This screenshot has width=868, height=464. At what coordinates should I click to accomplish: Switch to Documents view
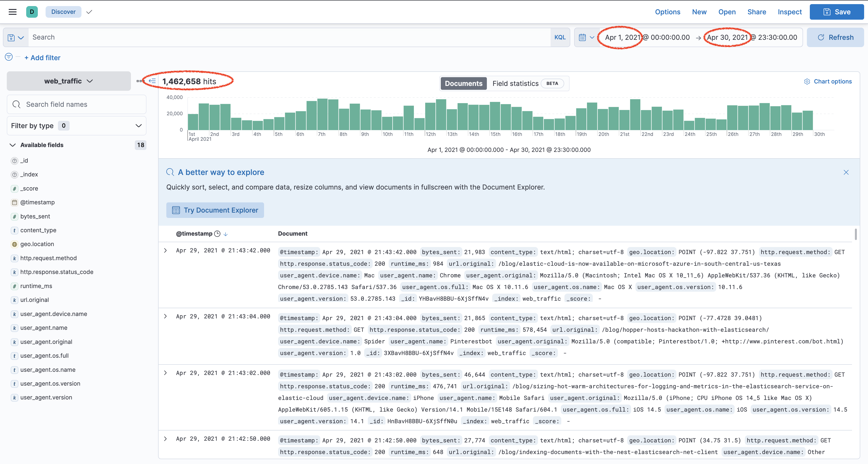pyautogui.click(x=463, y=84)
